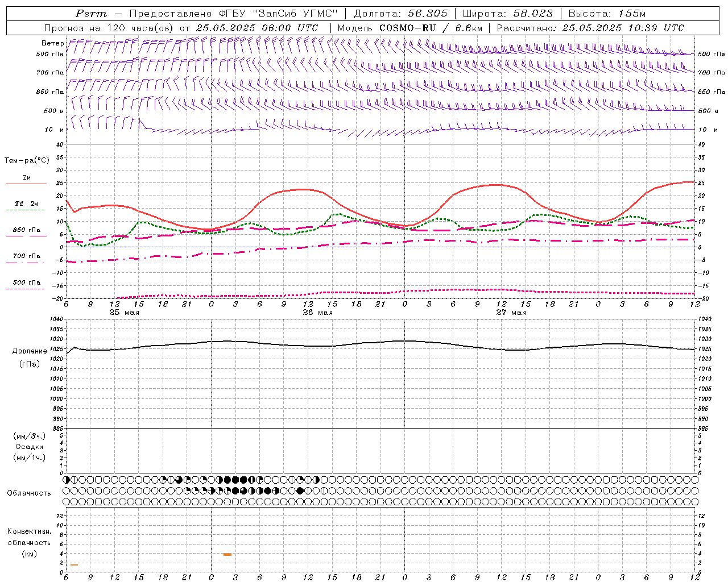Click the "25 мая" date label
Viewport: 728px width, 582px height.
[x=124, y=313]
